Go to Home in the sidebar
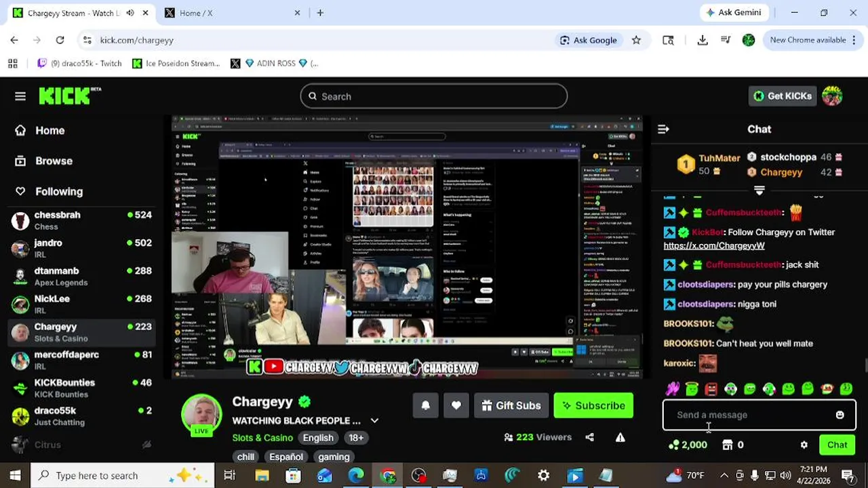This screenshot has width=868, height=488. (x=40, y=131)
